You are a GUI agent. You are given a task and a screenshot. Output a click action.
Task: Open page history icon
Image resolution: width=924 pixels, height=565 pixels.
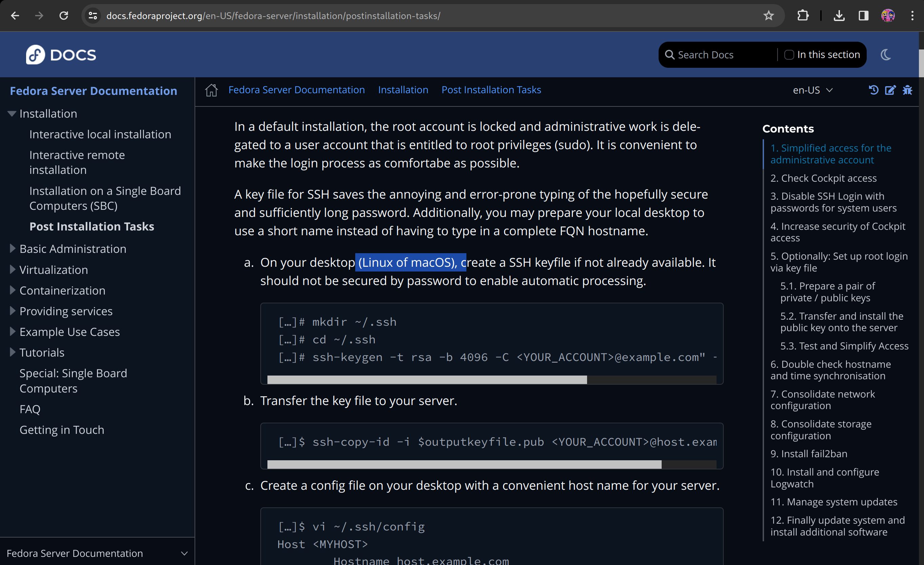873,90
